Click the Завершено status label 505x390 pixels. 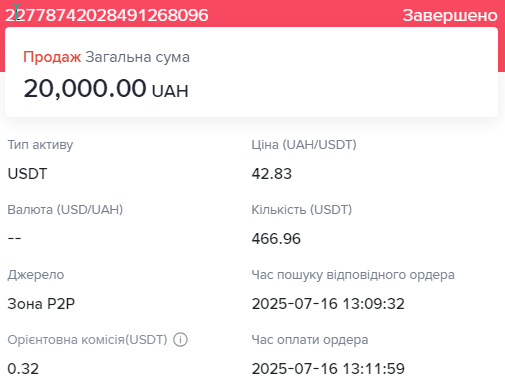(x=450, y=16)
